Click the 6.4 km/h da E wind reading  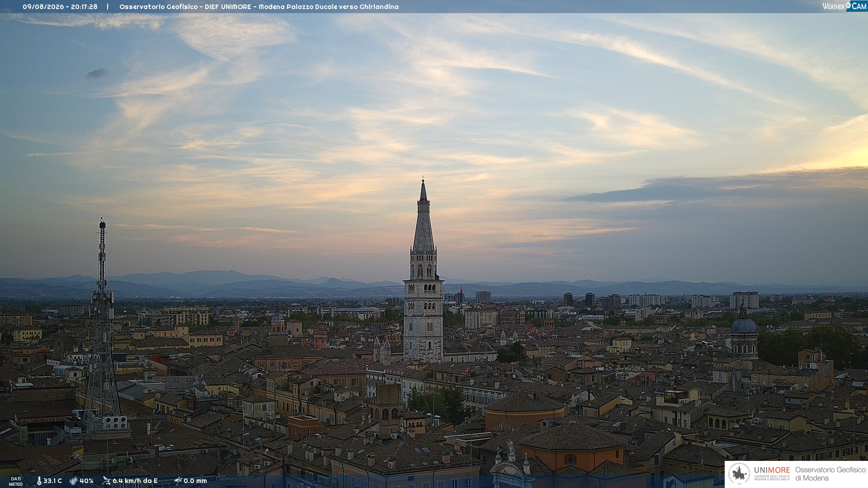135,481
